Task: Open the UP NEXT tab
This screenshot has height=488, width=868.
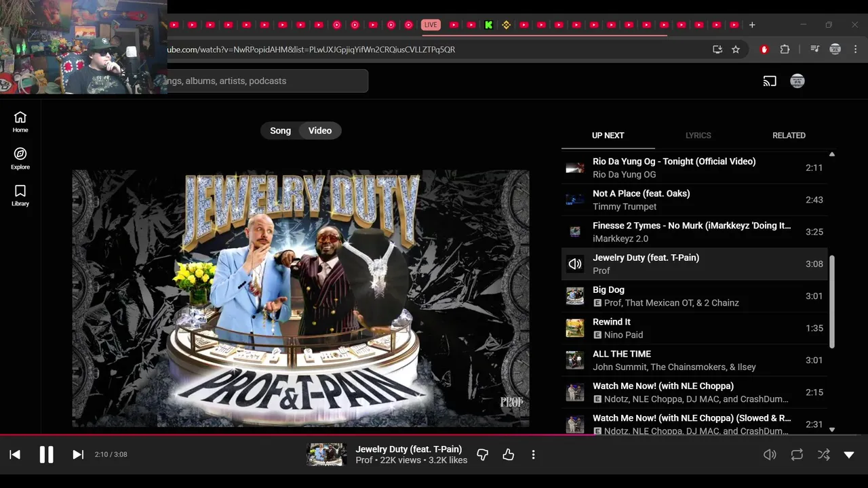Action: pyautogui.click(x=608, y=136)
